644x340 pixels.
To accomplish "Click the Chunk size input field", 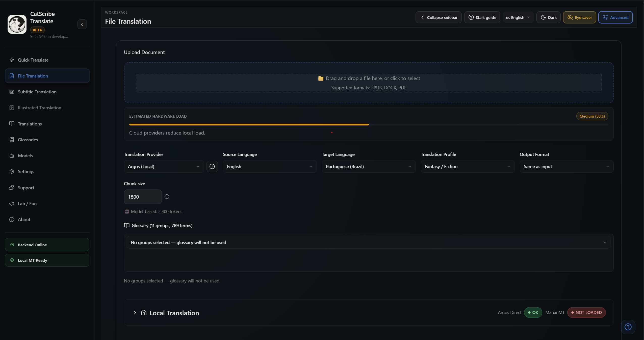I will [x=143, y=197].
